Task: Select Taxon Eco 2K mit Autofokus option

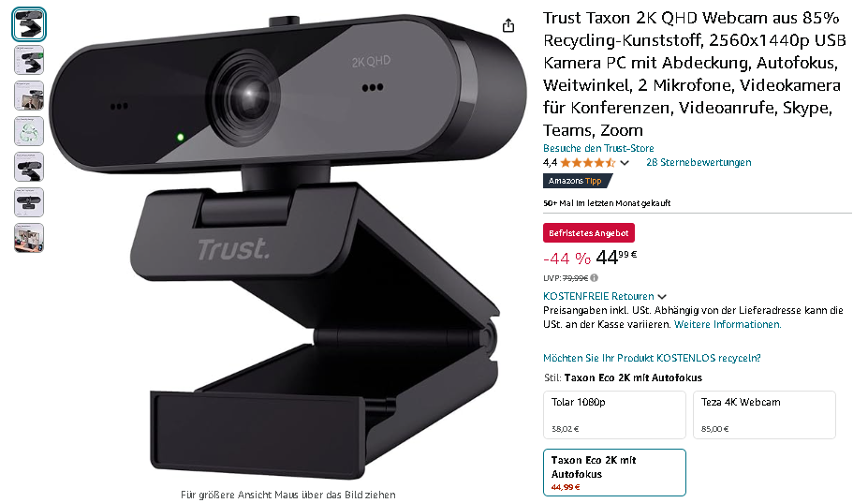Action: [x=614, y=472]
